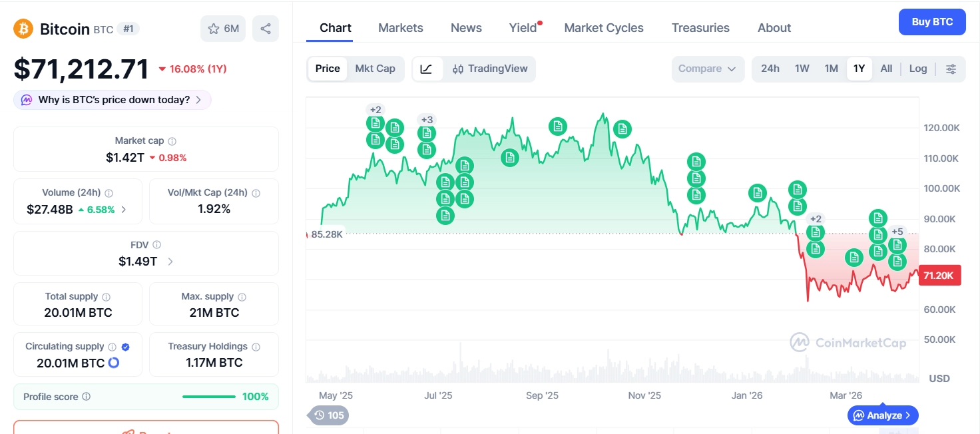Open the Markets tab
The image size is (980, 434).
(401, 28)
